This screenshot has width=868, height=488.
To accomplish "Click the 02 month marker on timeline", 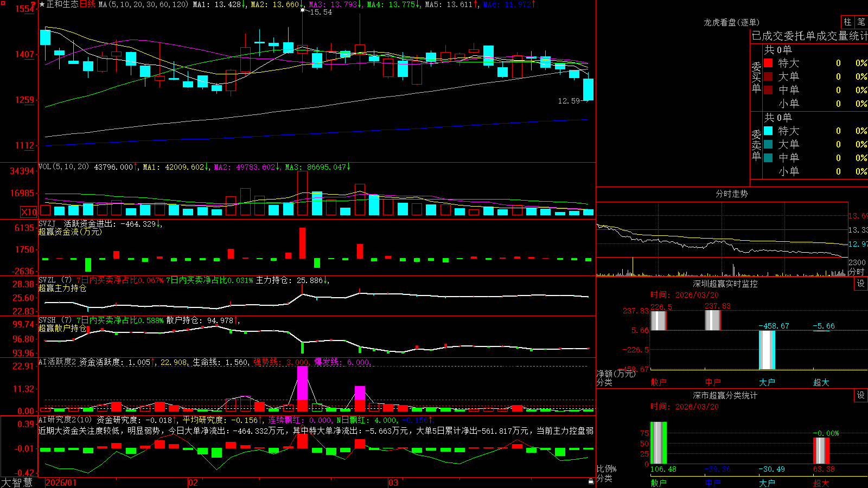I will tap(193, 483).
